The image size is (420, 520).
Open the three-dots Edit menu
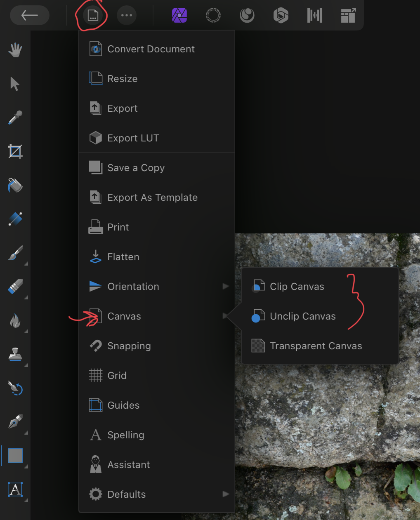[x=127, y=16]
